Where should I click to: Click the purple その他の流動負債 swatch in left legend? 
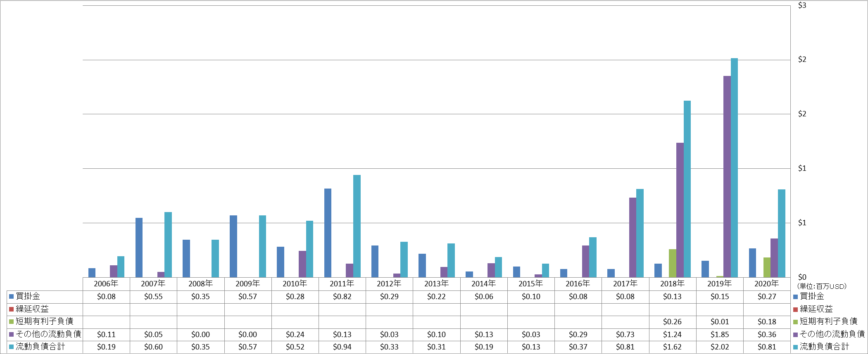click(x=12, y=334)
